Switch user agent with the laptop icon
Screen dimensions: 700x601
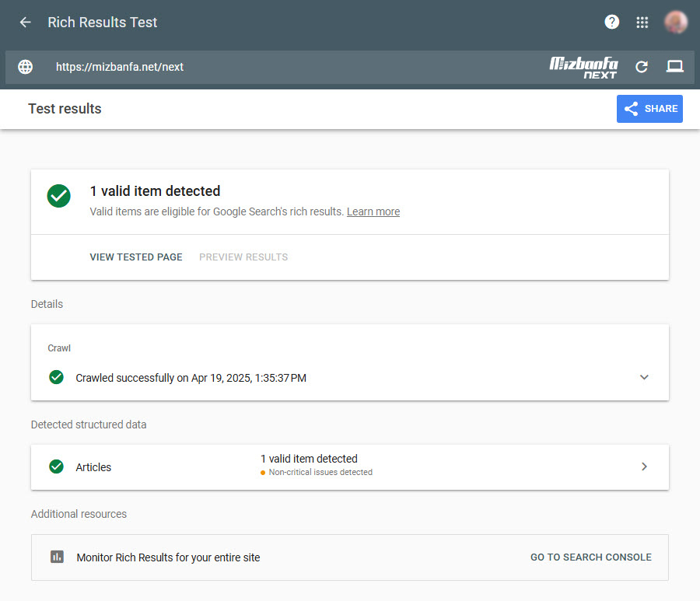(x=674, y=67)
